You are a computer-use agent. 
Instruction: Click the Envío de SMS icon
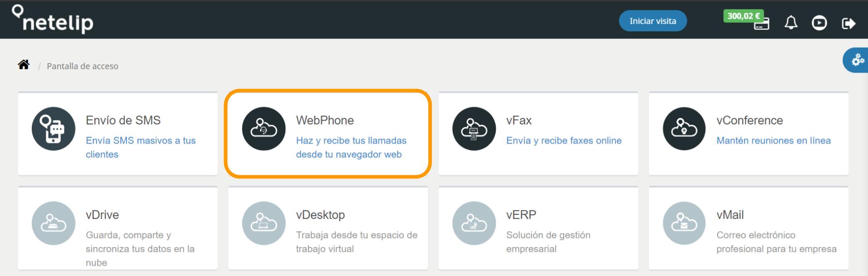(x=54, y=129)
